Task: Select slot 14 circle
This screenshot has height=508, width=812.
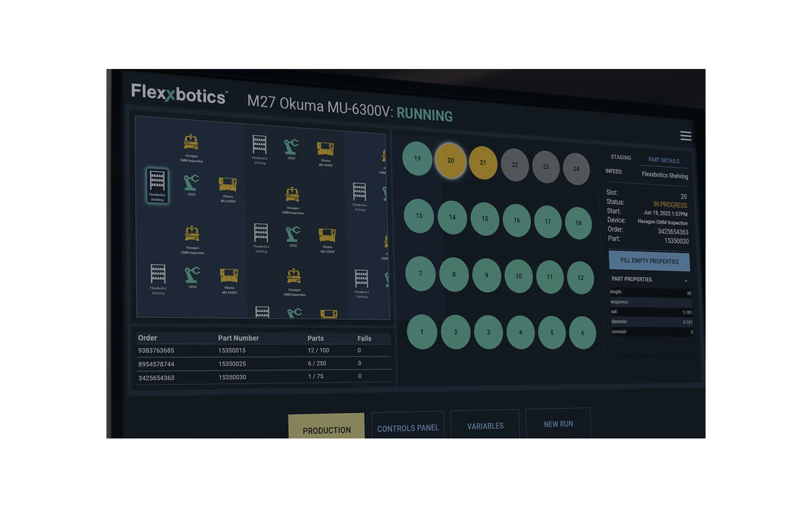Action: click(x=452, y=217)
